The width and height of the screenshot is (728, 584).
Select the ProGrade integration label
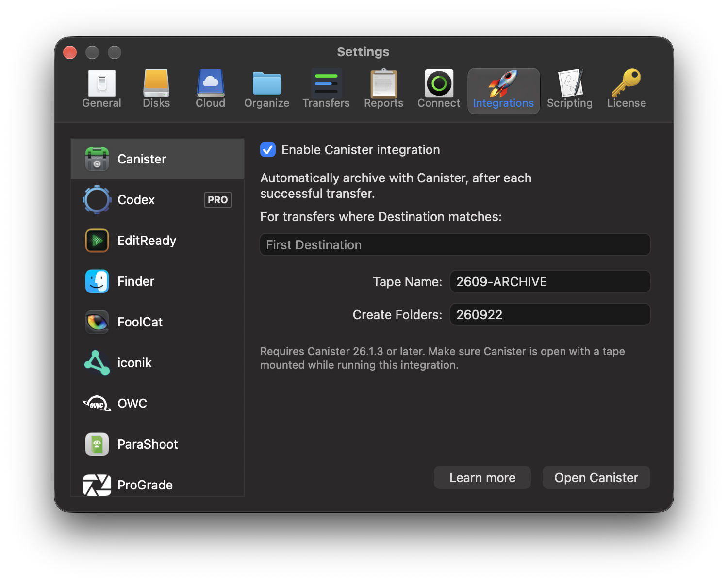145,485
